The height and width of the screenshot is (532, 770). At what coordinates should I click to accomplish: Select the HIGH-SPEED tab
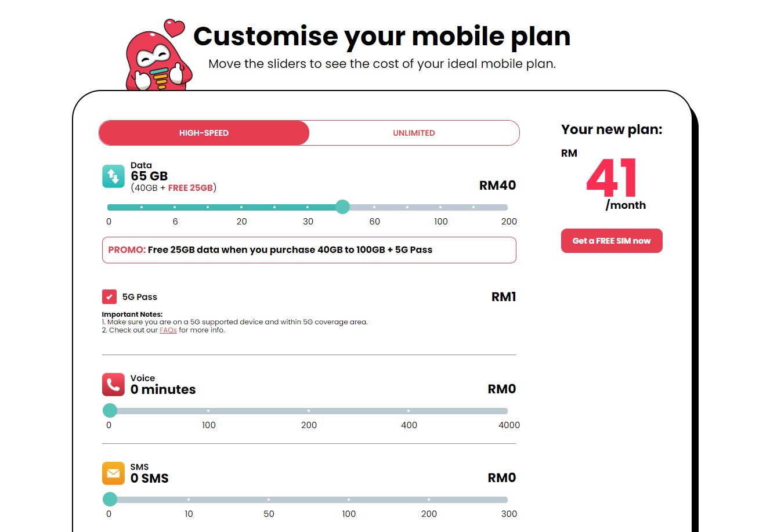(x=204, y=133)
